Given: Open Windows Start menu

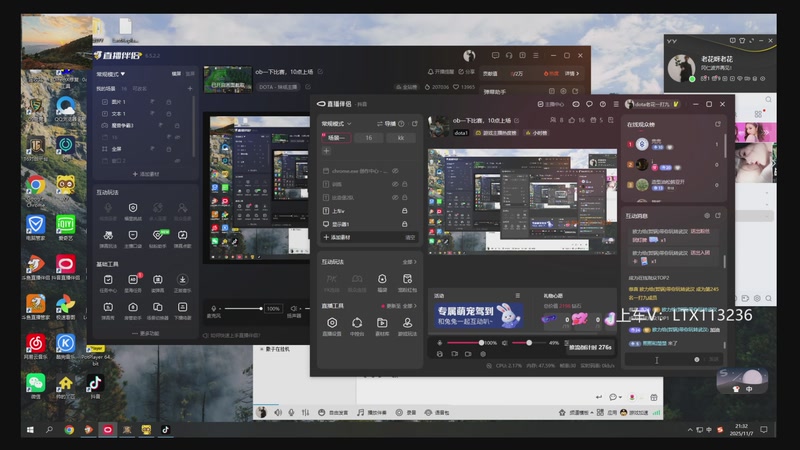Looking at the screenshot, I should (x=30, y=430).
